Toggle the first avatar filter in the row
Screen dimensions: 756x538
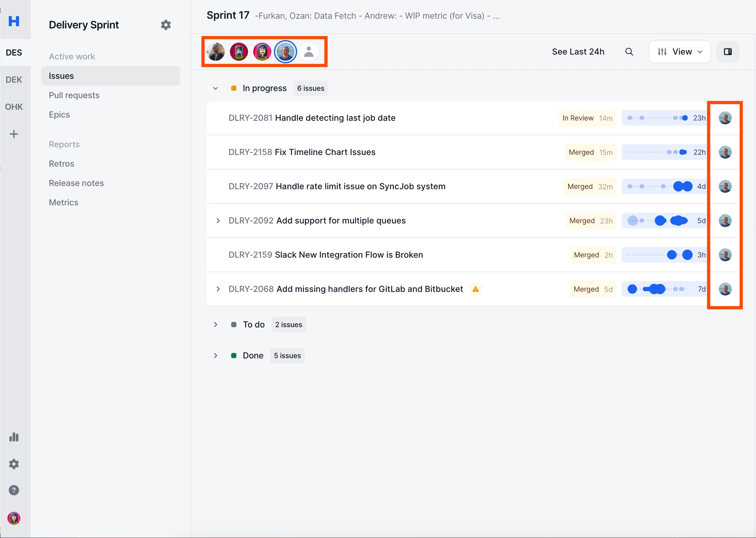pyautogui.click(x=216, y=52)
